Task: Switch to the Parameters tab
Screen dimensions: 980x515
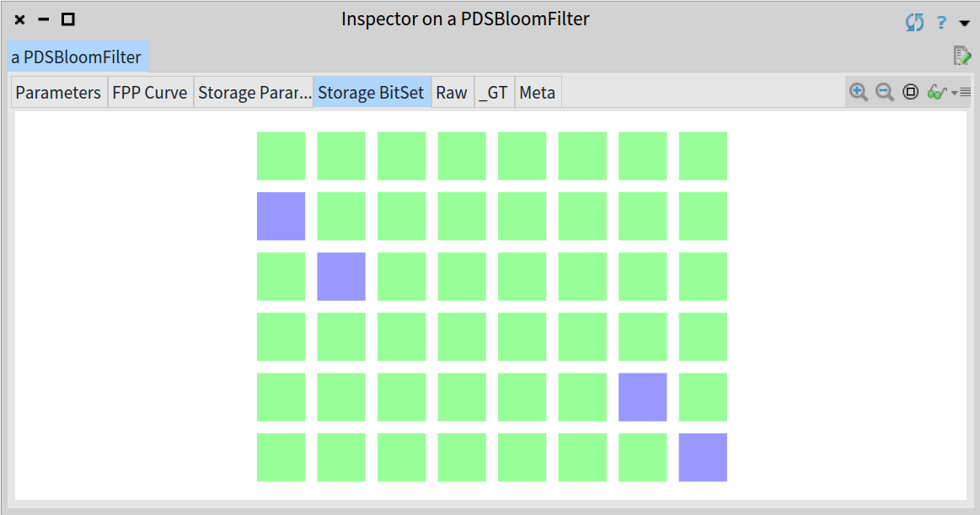Action: pyautogui.click(x=58, y=93)
